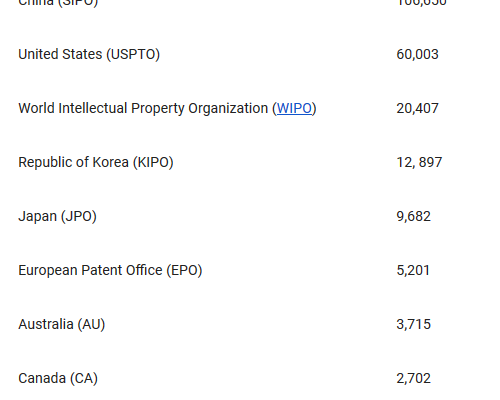Click the World Intellectual Property Organization text

click(143, 108)
